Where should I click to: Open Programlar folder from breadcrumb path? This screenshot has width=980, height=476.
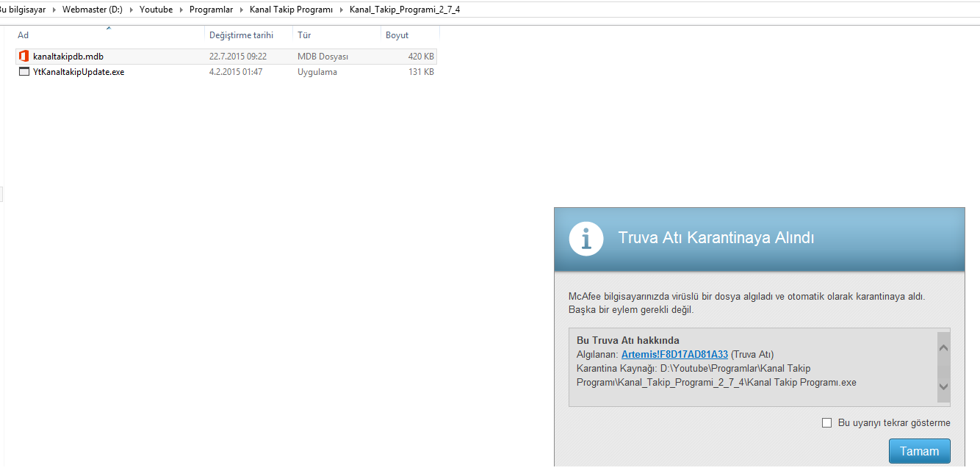(211, 10)
